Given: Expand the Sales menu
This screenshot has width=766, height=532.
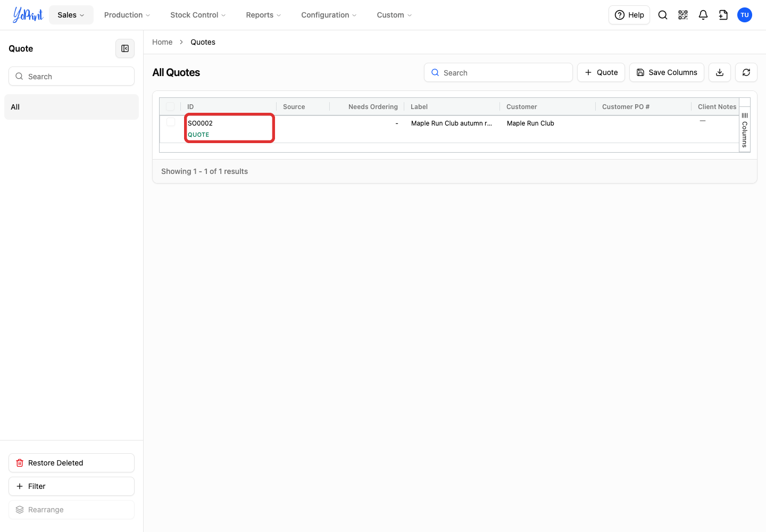Looking at the screenshot, I should (71, 15).
